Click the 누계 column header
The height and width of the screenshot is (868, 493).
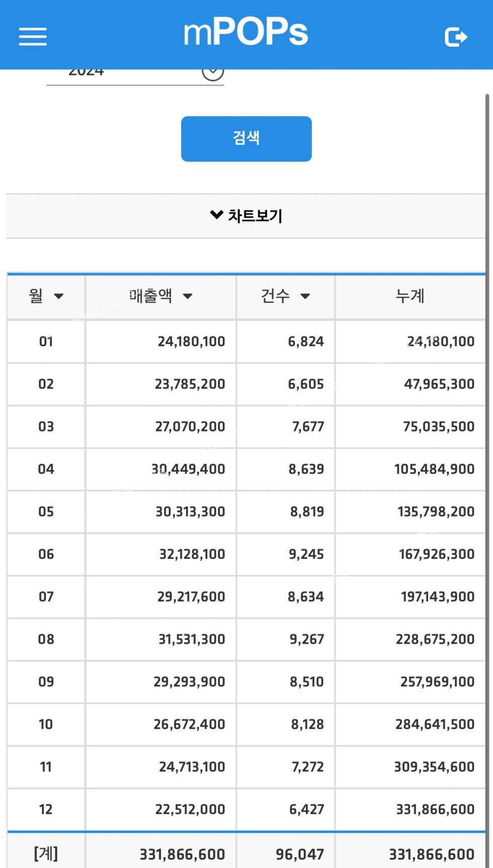pos(410,296)
